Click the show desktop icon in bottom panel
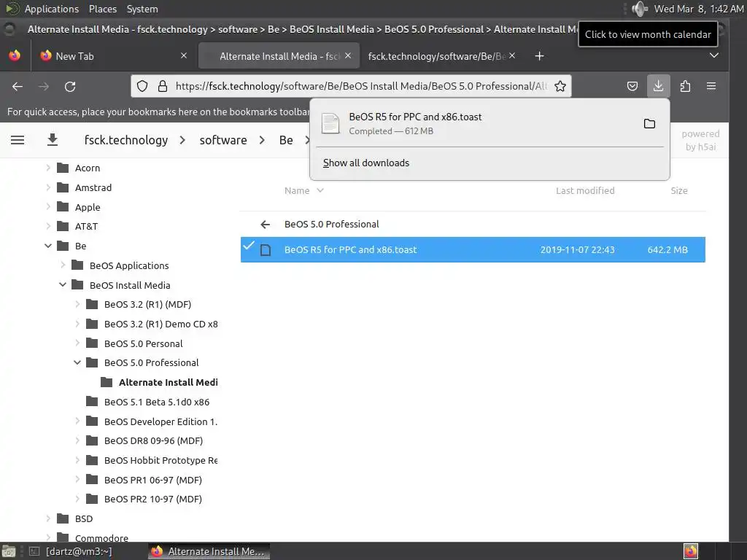 click(9, 551)
